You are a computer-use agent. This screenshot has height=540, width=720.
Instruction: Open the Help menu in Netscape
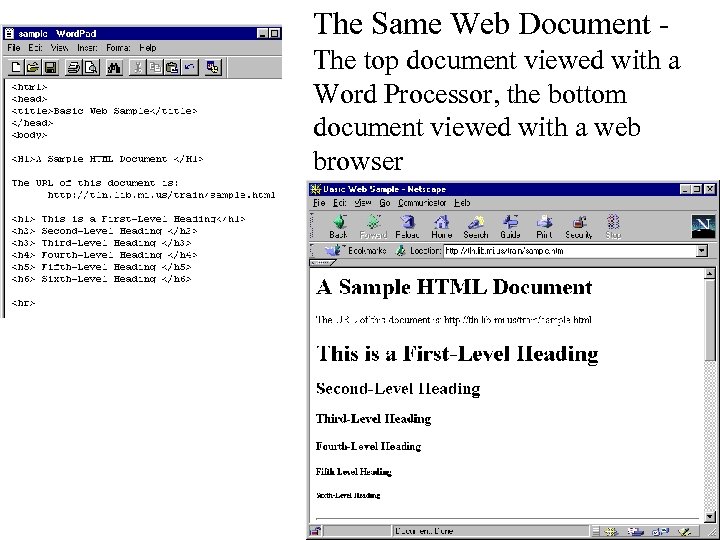pos(462,202)
